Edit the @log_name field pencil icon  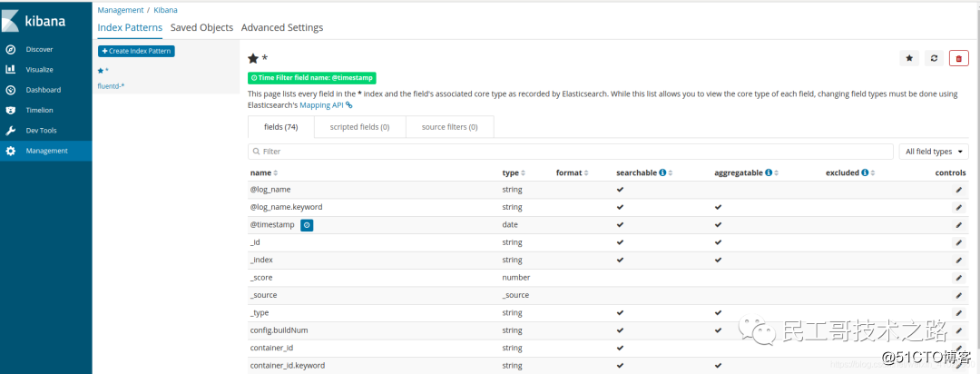click(958, 190)
